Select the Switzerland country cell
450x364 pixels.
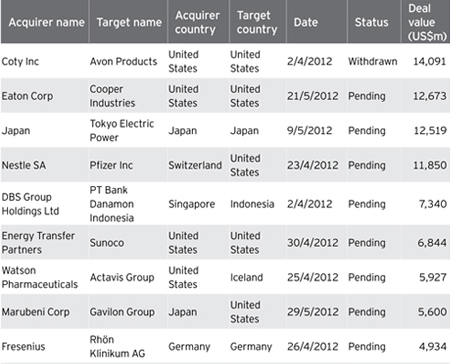click(195, 165)
